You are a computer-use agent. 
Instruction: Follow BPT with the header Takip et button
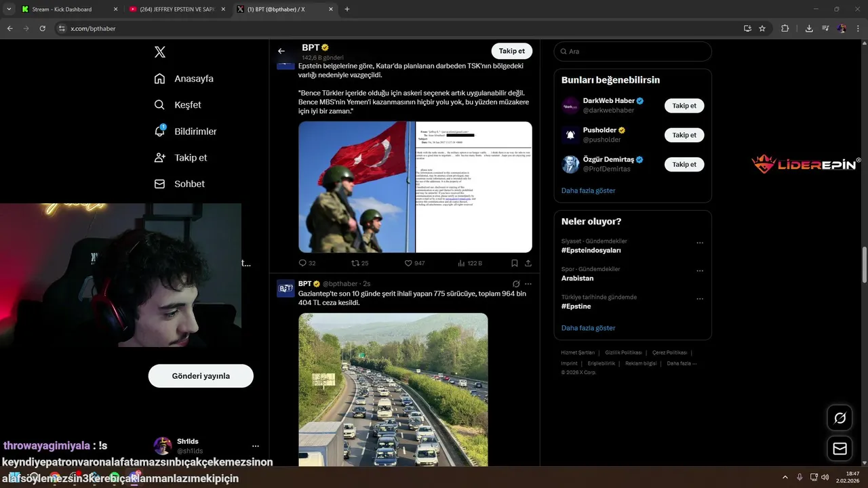[x=512, y=51]
